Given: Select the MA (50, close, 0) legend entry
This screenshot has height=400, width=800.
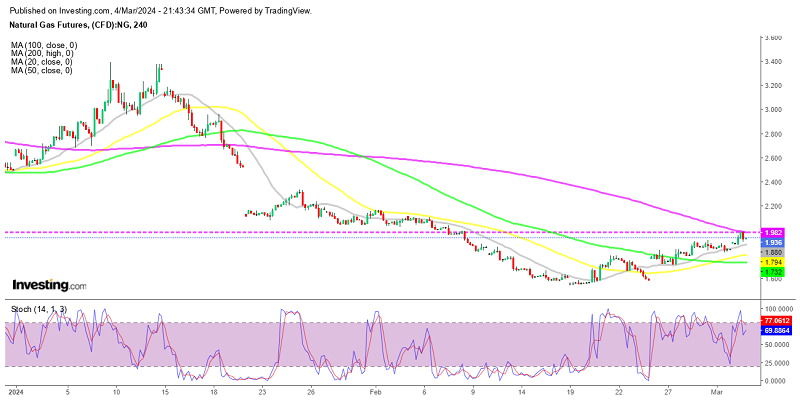Looking at the screenshot, I should (x=41, y=71).
